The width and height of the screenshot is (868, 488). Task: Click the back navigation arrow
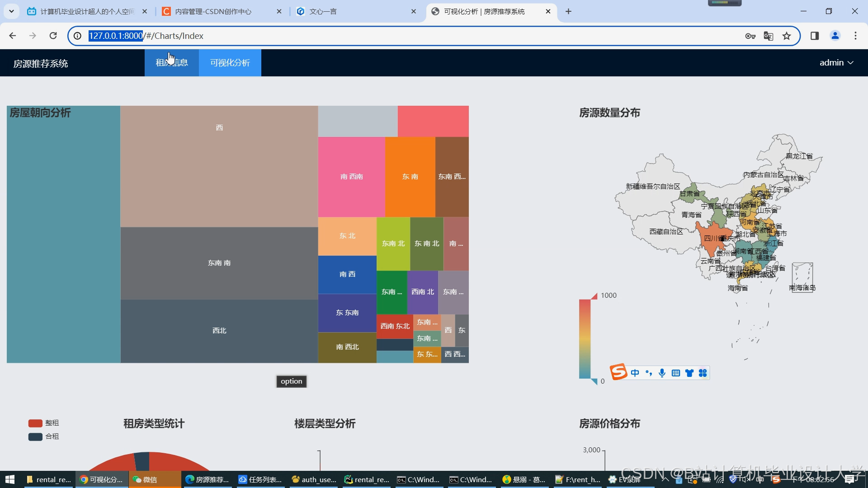tap(13, 36)
